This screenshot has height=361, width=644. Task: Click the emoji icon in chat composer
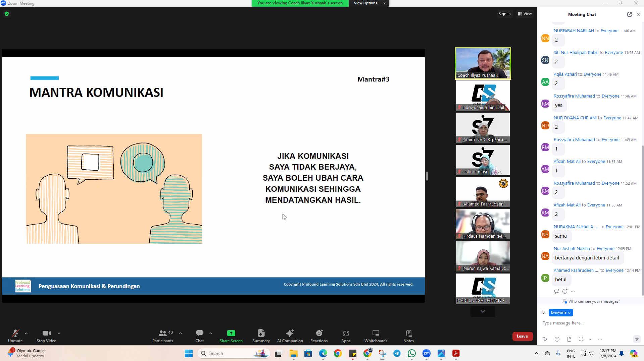[x=557, y=339]
